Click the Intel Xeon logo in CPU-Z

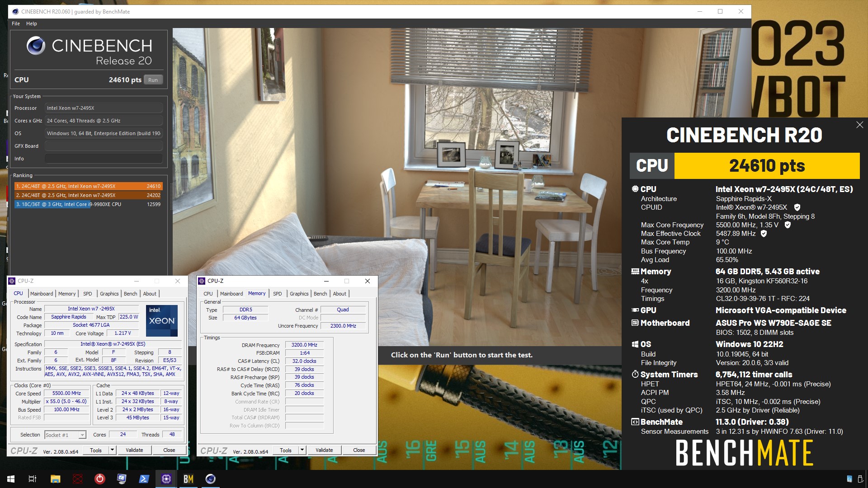(x=162, y=321)
